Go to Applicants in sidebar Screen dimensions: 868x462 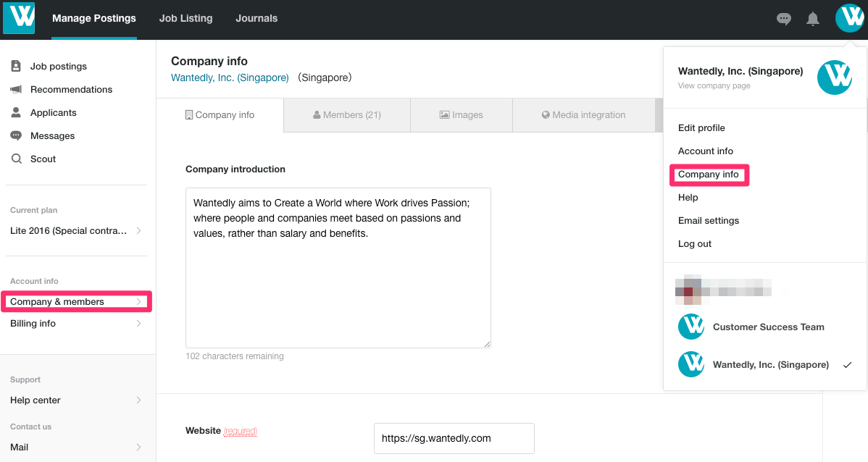[53, 112]
